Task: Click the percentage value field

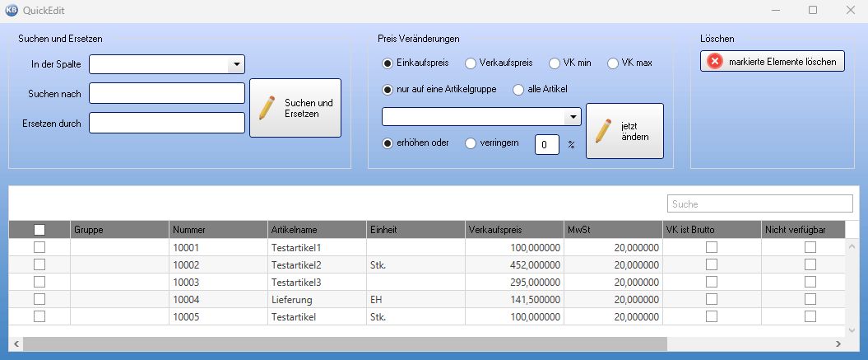Action: tap(546, 145)
